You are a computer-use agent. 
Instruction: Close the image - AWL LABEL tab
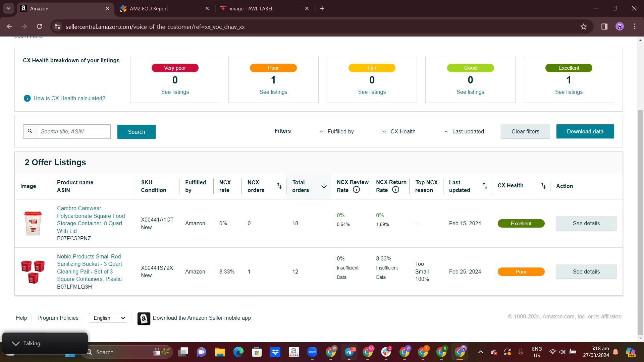coord(307,8)
